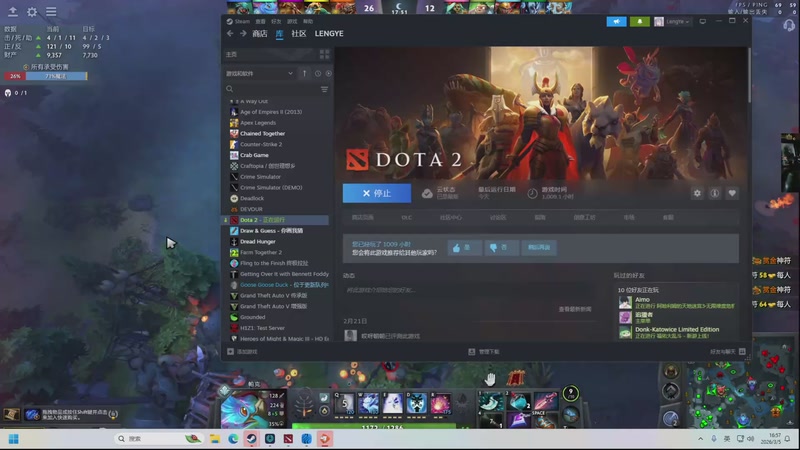Go forward with Steam forward arrow
Viewport: 800px width, 450px height.
(x=243, y=33)
